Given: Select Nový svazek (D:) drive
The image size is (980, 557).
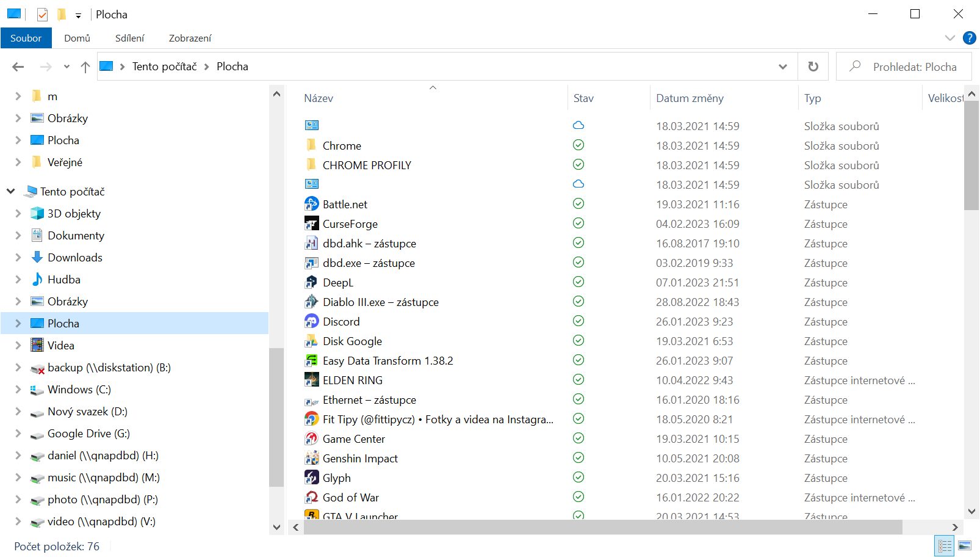Looking at the screenshot, I should tap(87, 411).
